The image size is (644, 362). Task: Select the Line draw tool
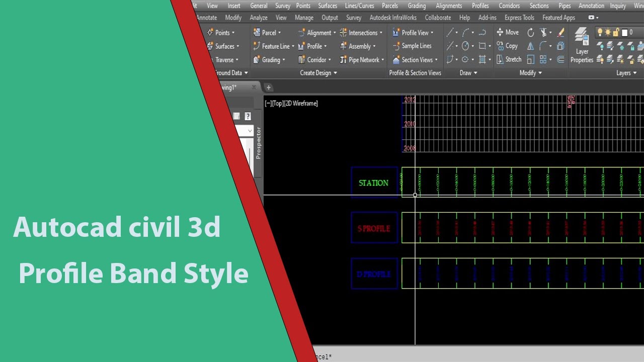pos(450,33)
